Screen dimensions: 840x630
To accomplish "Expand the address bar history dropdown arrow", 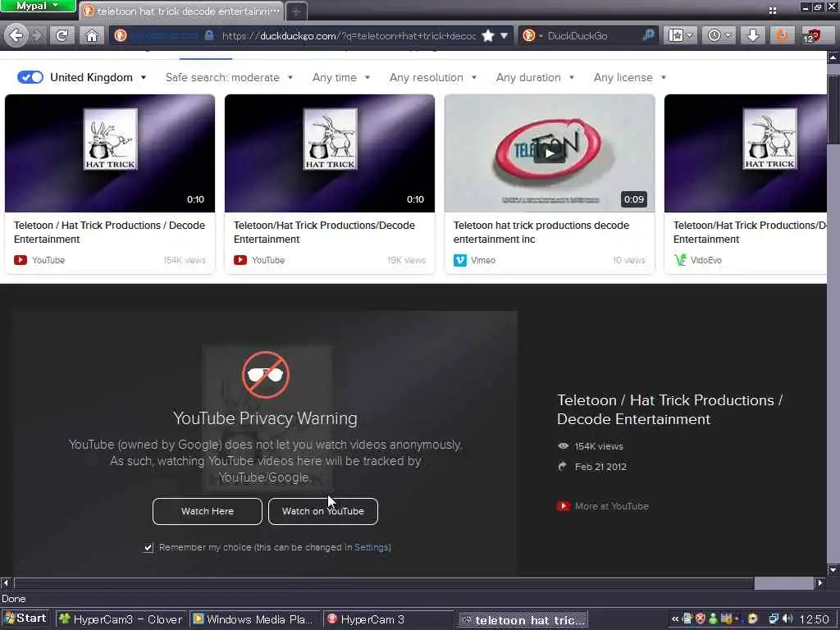I will pos(504,35).
